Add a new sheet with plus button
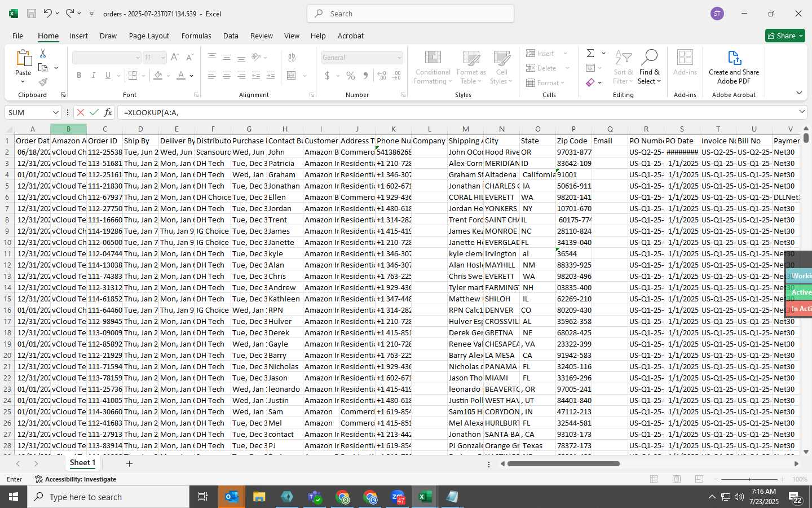812x508 pixels. 129,463
